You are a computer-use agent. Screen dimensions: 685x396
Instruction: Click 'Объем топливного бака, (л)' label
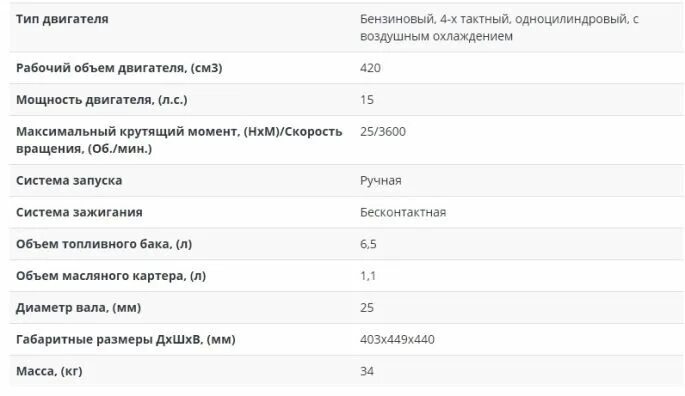click(x=104, y=244)
